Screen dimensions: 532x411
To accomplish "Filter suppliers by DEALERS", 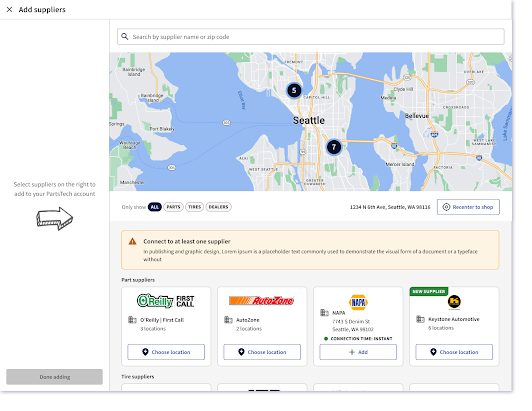I will click(x=218, y=207).
